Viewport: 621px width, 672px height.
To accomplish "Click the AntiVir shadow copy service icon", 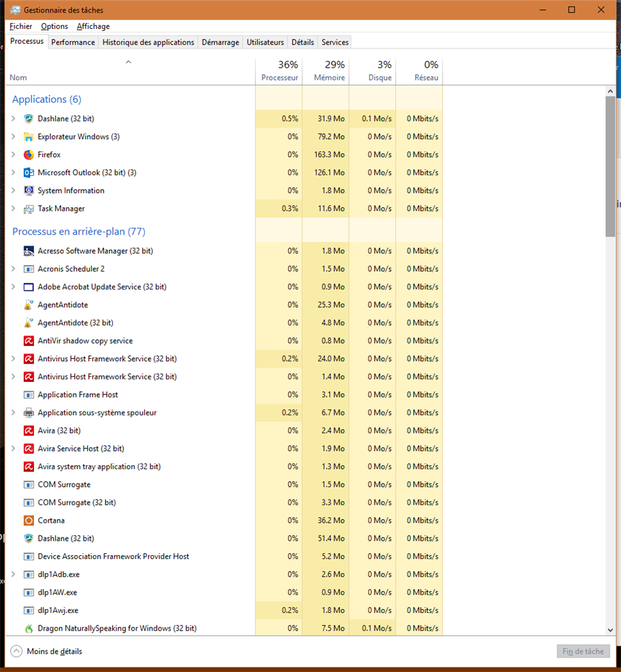I will 29,341.
